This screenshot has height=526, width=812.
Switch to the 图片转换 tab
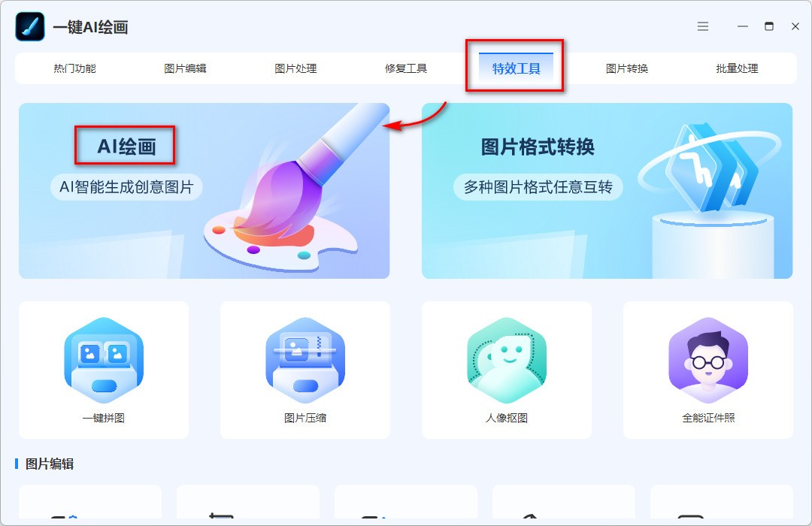pyautogui.click(x=626, y=68)
